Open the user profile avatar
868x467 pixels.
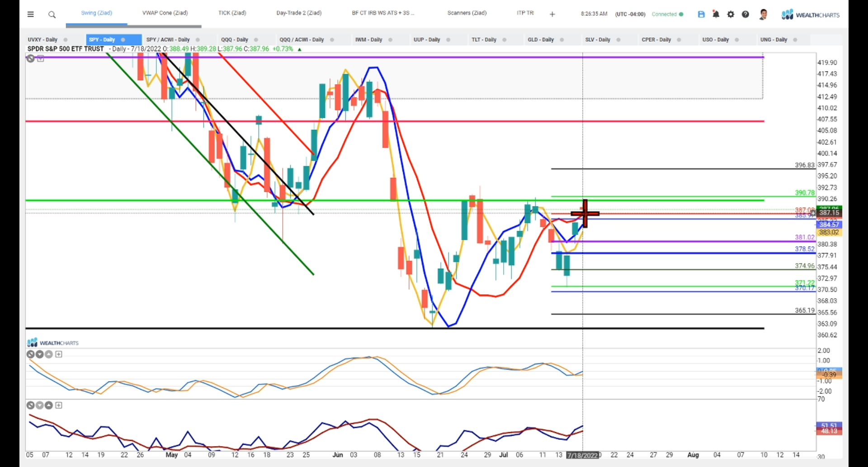pyautogui.click(x=764, y=14)
